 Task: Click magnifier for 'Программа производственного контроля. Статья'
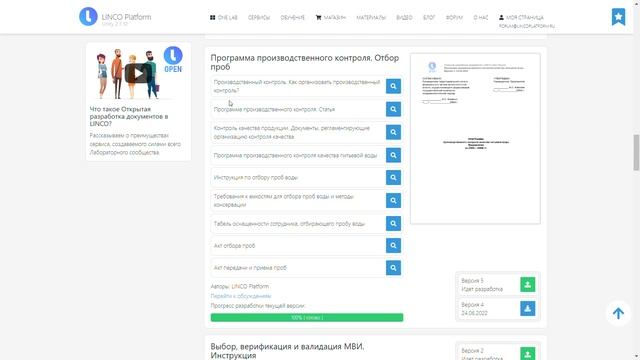click(393, 109)
